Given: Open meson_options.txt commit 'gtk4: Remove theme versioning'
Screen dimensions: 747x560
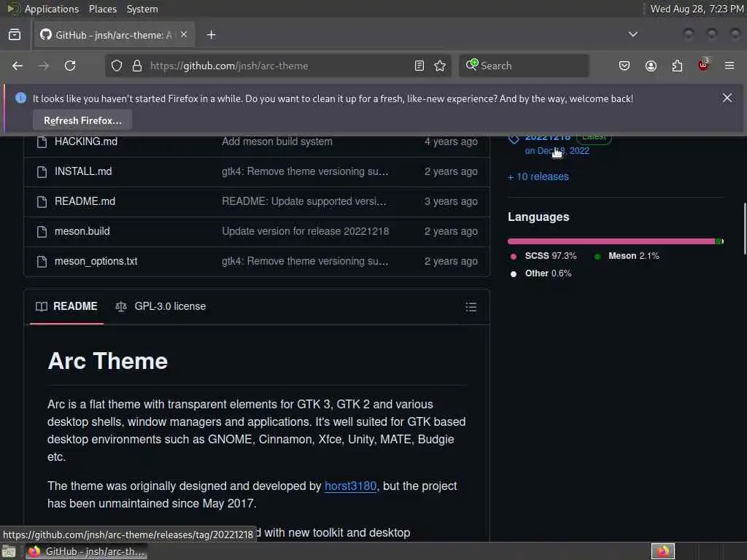Looking at the screenshot, I should click(305, 262).
